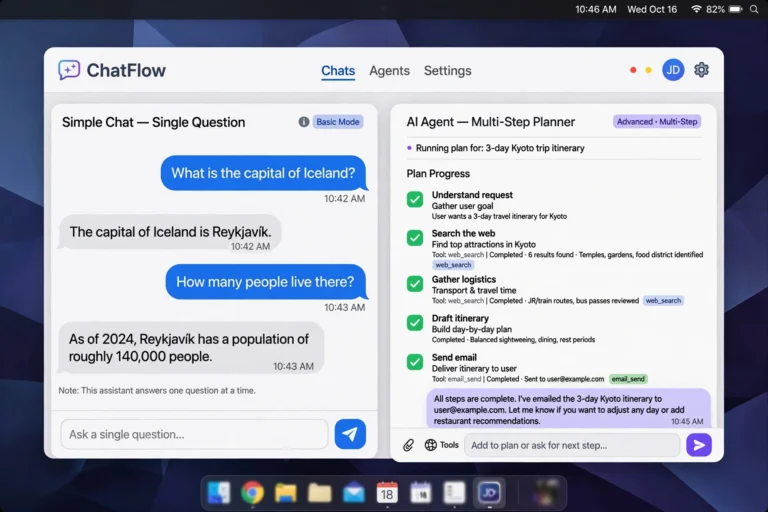Click the 10:46 AM clock in the menu bar

tap(596, 9)
